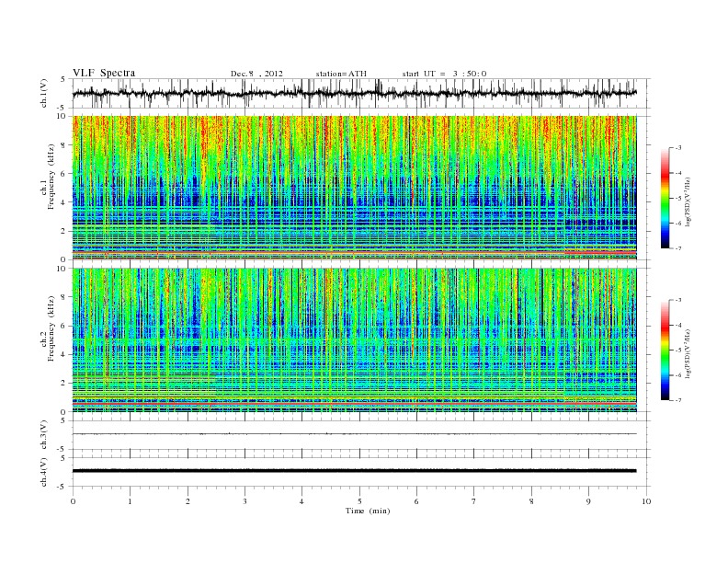
Task: Click the 'VLF Spectra' title text
Action: pyautogui.click(x=104, y=73)
